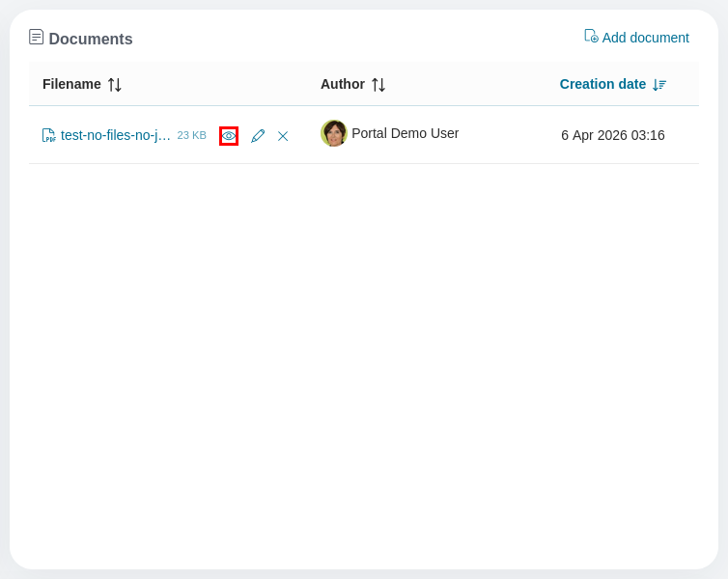728x579 pixels.
Task: Sort by Author column
Action: 352,85
